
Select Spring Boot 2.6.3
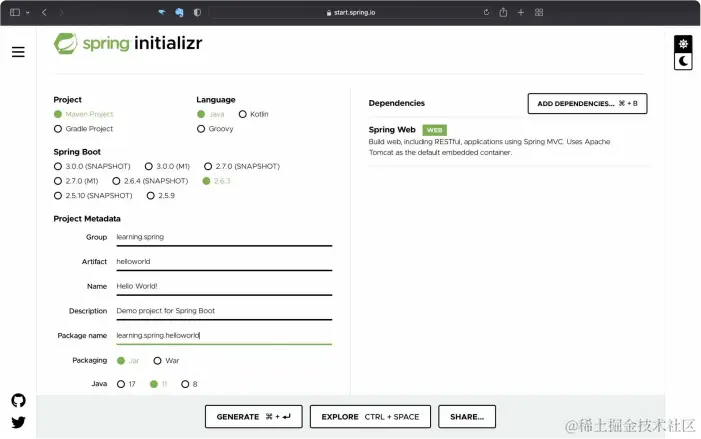pyautogui.click(x=216, y=181)
